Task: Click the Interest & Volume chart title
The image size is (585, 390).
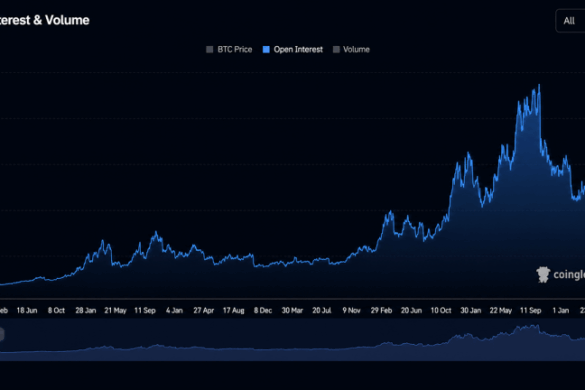Action: coord(45,20)
